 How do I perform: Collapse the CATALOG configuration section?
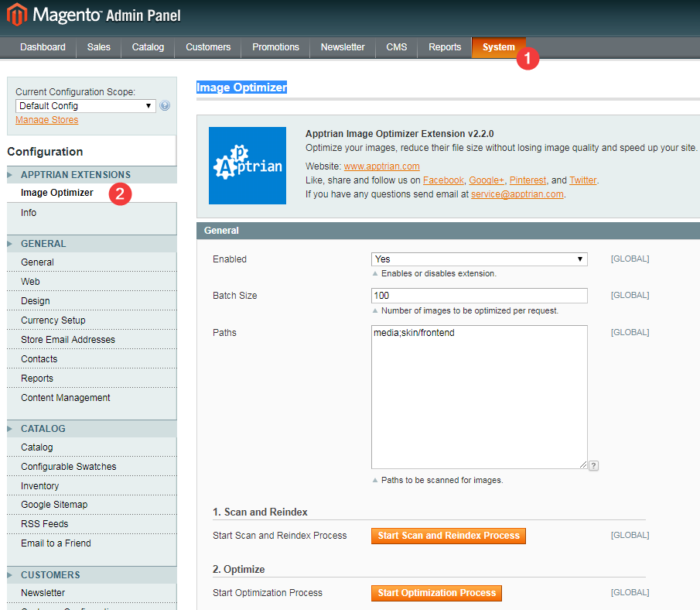pyautogui.click(x=92, y=429)
